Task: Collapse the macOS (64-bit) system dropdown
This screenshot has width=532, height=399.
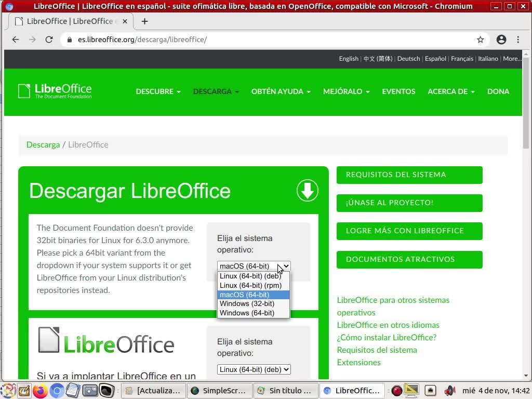Action: coord(254,266)
